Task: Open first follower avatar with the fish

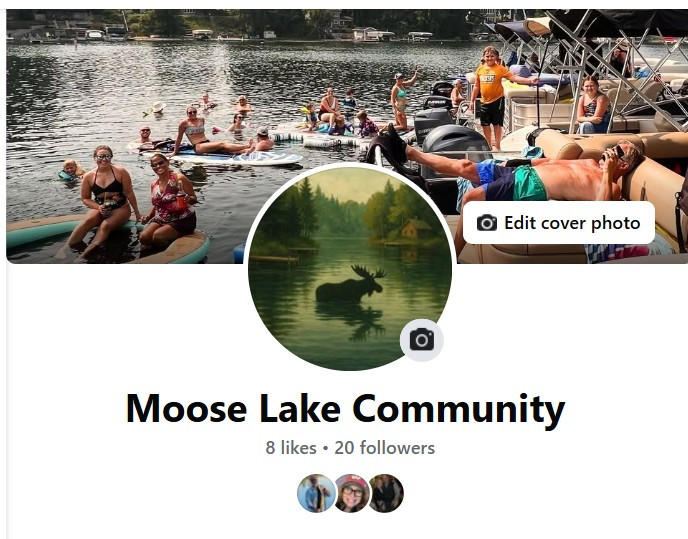Action: click(x=316, y=493)
